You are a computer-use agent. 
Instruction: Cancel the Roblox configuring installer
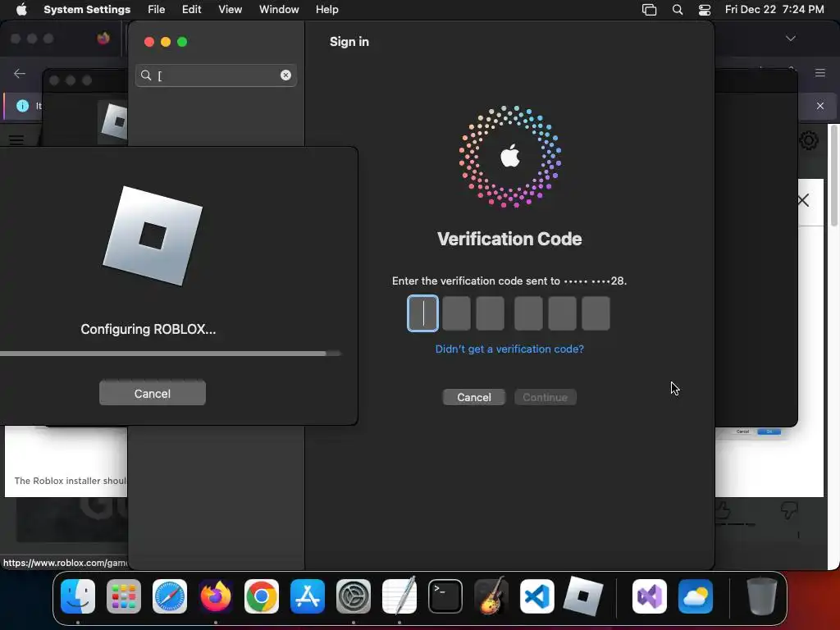coord(152,393)
